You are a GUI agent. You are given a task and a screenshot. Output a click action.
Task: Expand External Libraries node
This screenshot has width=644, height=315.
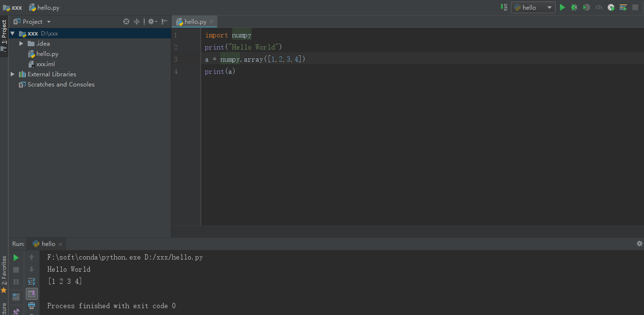[13, 74]
